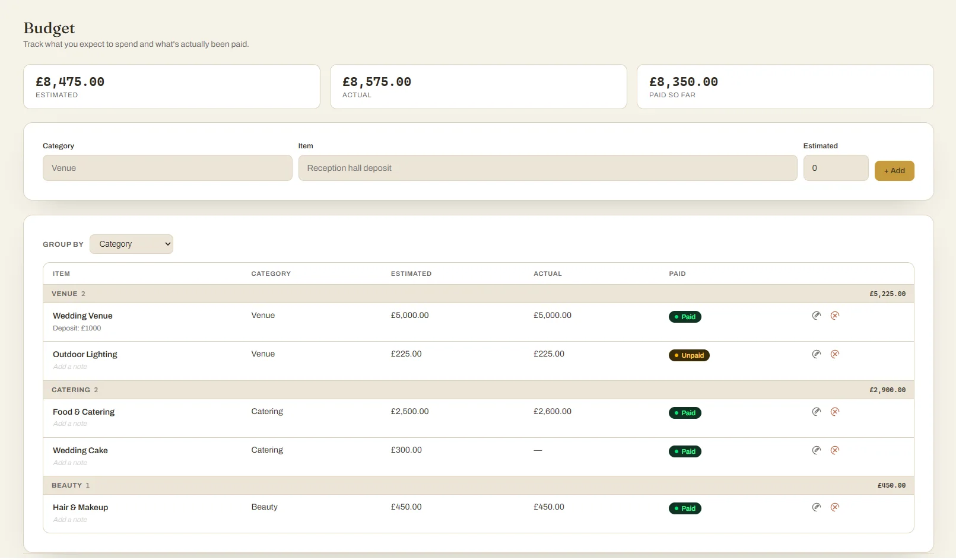Delete the Wedding Venue row
The image size is (956, 560).
tap(835, 316)
